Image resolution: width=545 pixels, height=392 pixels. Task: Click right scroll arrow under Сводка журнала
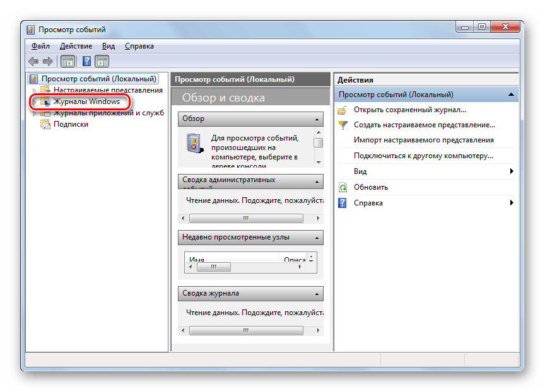tap(318, 330)
